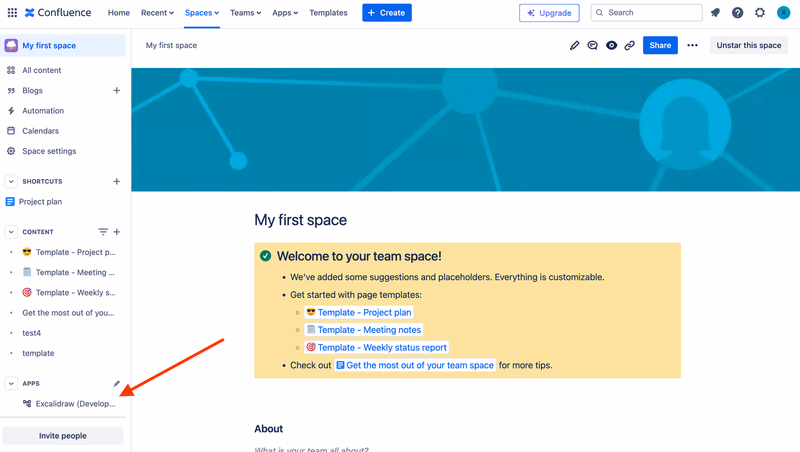Screen dimensions: 800x452
Task: Edit apps with the pencil icon
Action: click(x=117, y=383)
